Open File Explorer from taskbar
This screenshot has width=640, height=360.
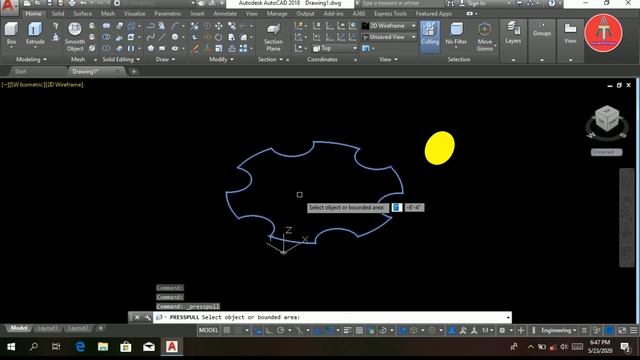[103, 347]
